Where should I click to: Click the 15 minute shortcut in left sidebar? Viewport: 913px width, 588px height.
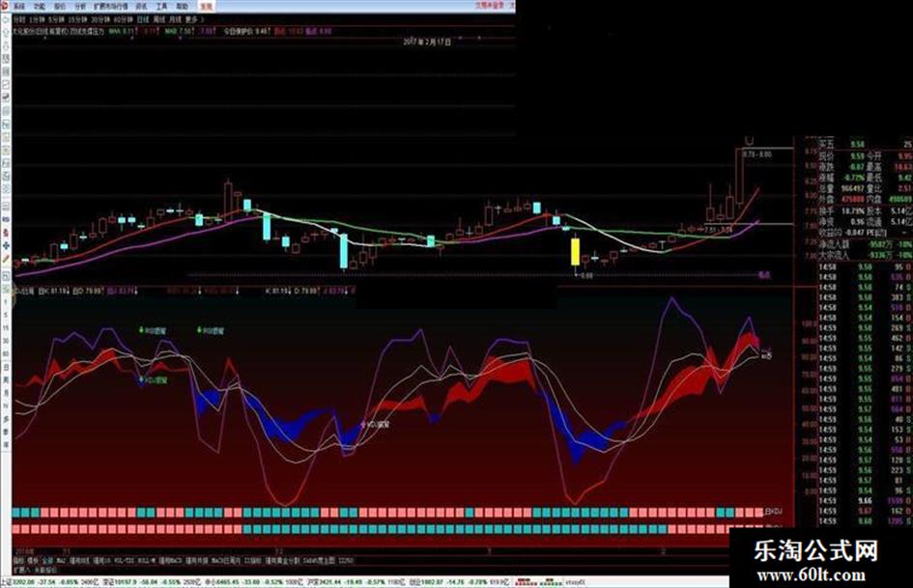tap(6, 328)
